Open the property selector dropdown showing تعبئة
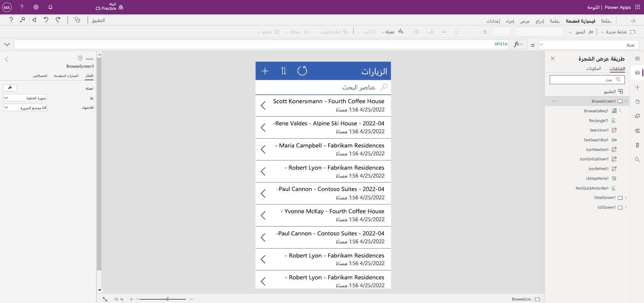The image size is (644, 303). 589,45
